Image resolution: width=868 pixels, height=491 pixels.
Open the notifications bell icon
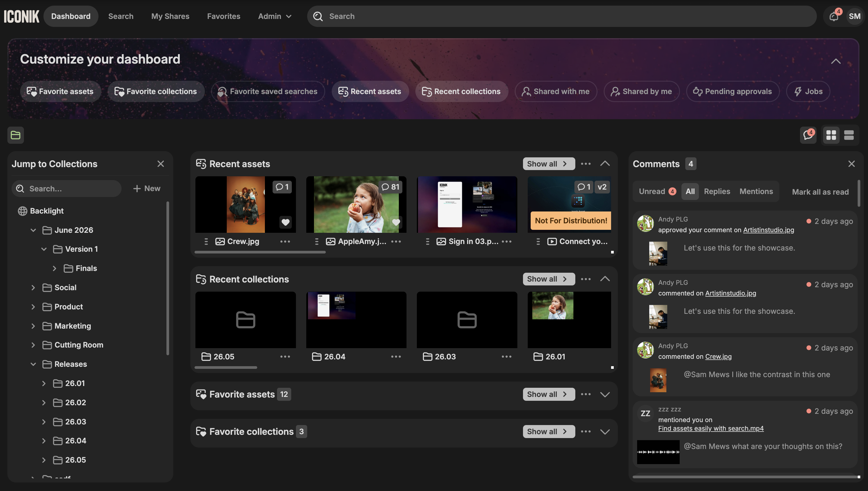pyautogui.click(x=834, y=16)
